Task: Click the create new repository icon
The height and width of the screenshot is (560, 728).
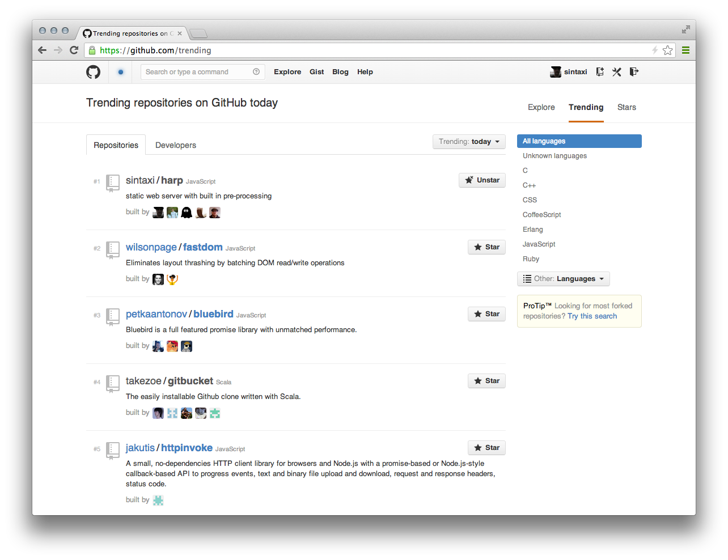Action: coord(600,71)
